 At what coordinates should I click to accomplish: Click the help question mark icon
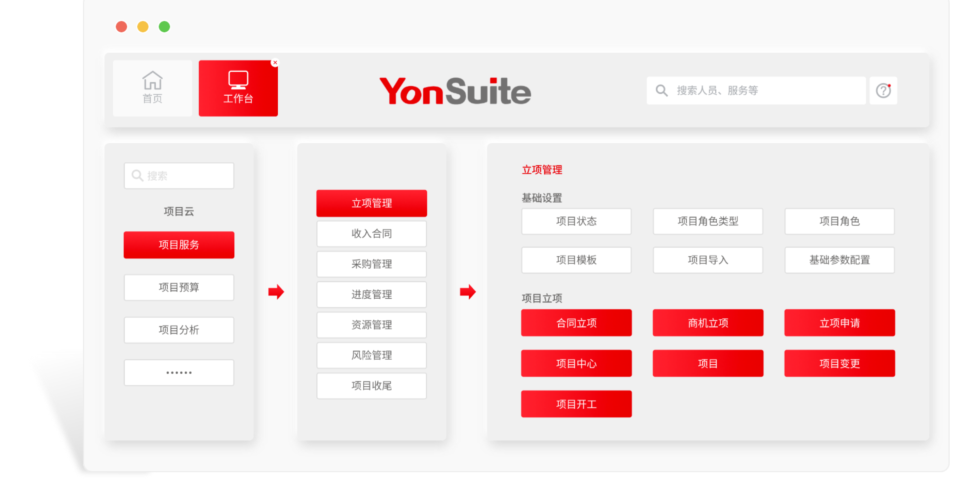883,91
